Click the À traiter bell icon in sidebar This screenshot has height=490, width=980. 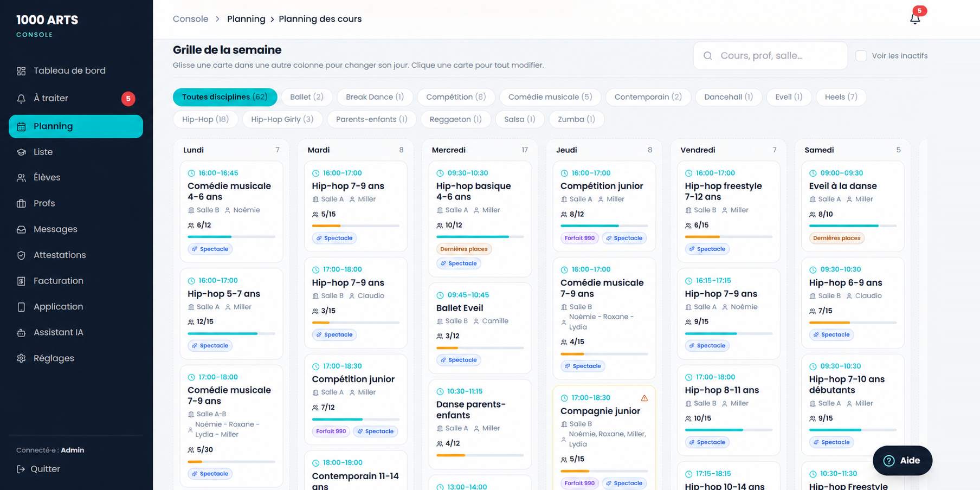(x=21, y=99)
